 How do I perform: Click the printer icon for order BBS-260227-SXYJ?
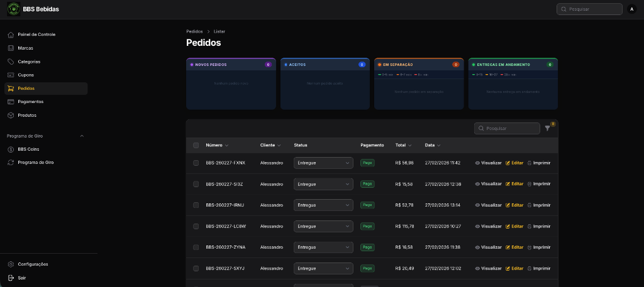[530, 269]
